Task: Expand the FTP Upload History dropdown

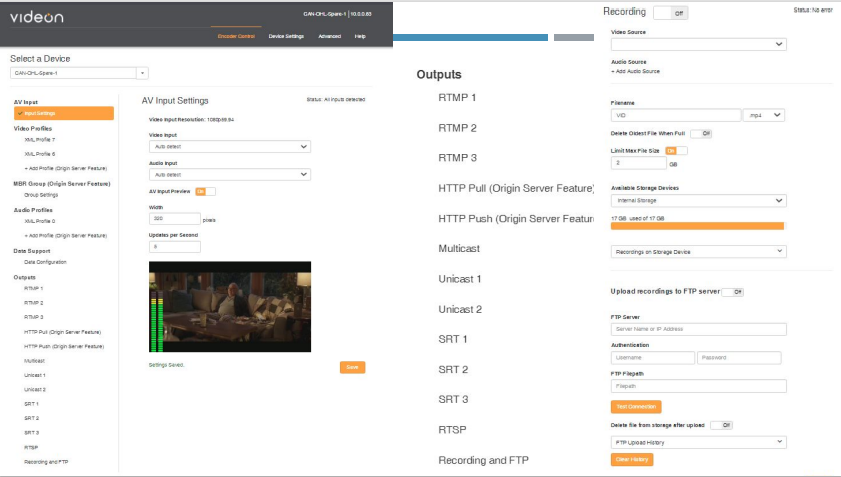Action: [698, 441]
